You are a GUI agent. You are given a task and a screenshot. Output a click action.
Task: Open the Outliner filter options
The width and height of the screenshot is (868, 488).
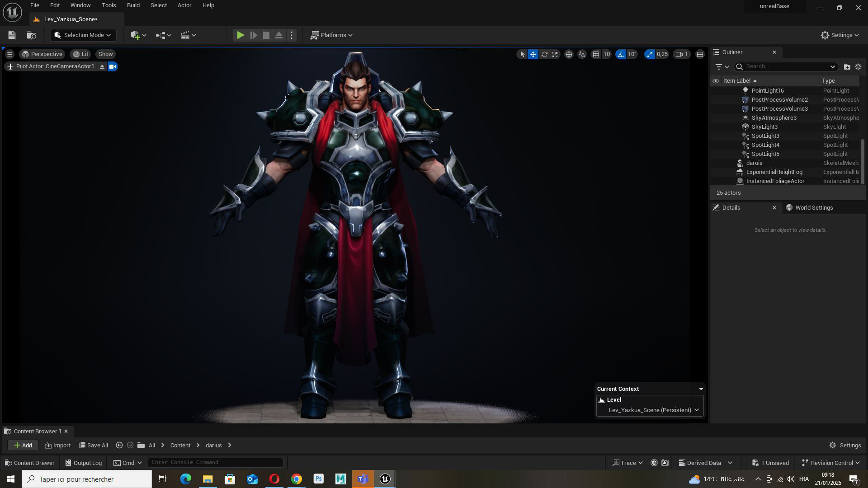(722, 67)
